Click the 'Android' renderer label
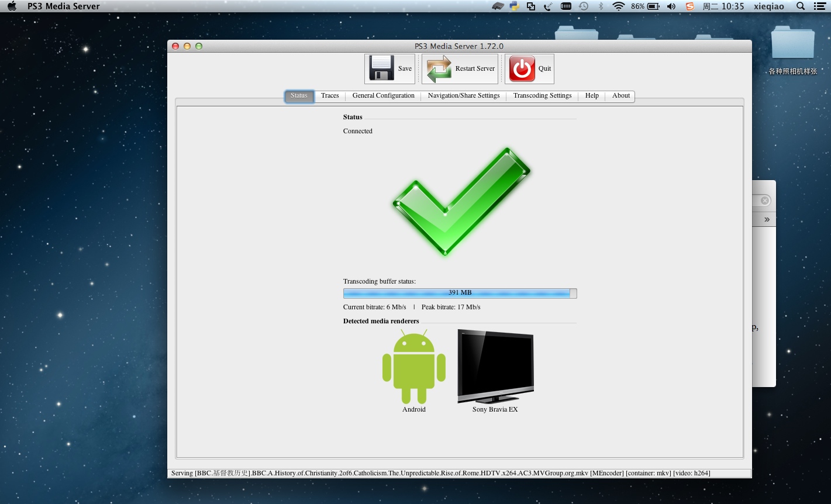The width and height of the screenshot is (831, 504). (414, 409)
